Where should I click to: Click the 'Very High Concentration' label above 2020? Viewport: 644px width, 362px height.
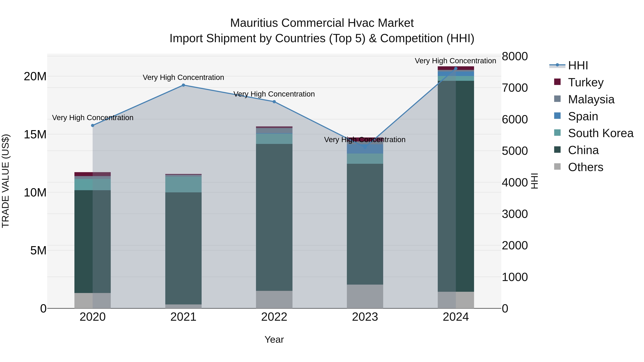coord(93,118)
